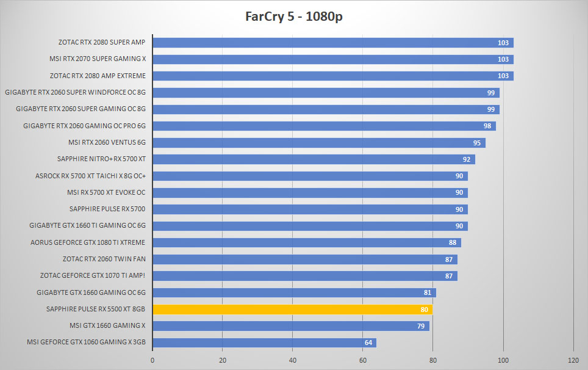Click the value 95 data label
The width and height of the screenshot is (588, 370).
pos(477,143)
